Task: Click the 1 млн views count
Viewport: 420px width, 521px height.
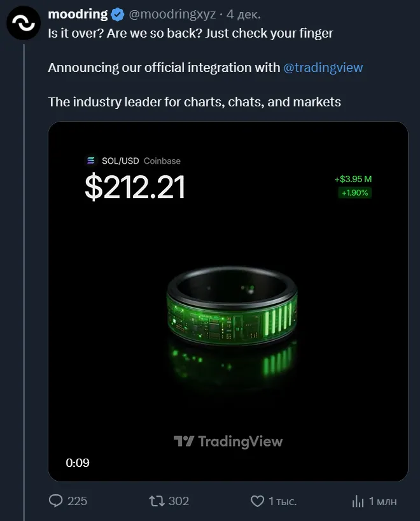Action: click(x=383, y=501)
